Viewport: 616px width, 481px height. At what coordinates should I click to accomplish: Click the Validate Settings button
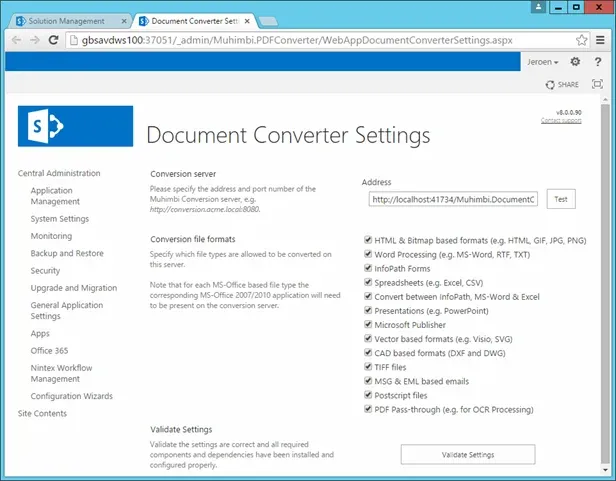(467, 455)
